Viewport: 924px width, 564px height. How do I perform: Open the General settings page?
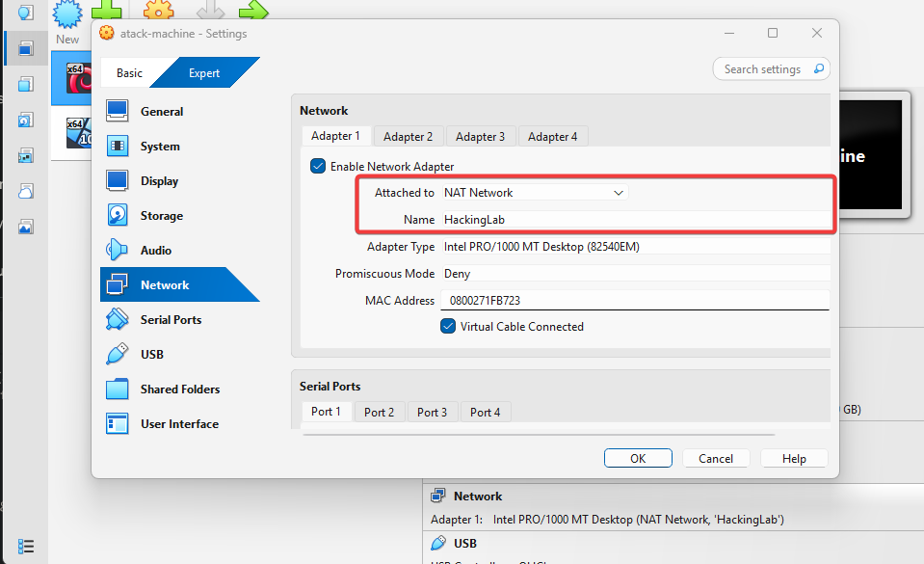pos(180,112)
